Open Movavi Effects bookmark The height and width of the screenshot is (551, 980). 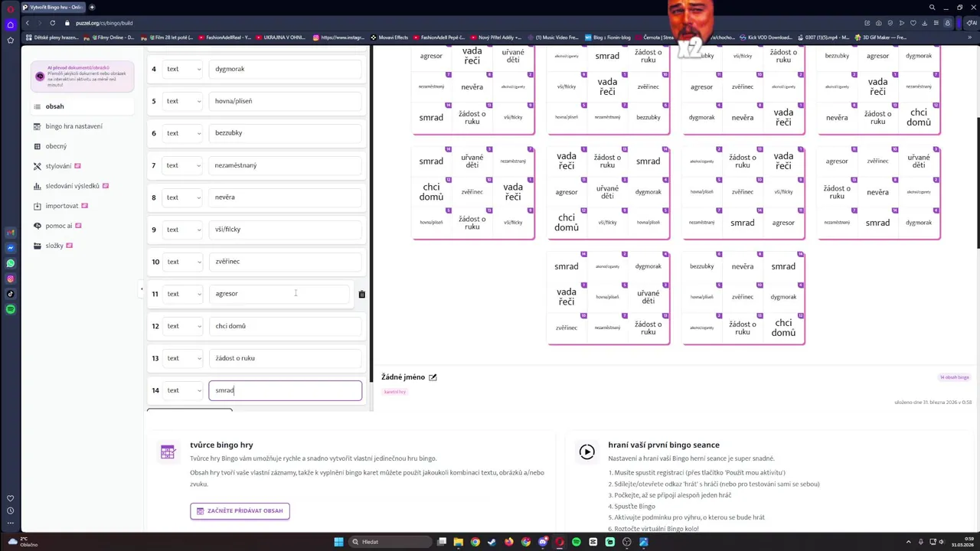[x=390, y=37]
